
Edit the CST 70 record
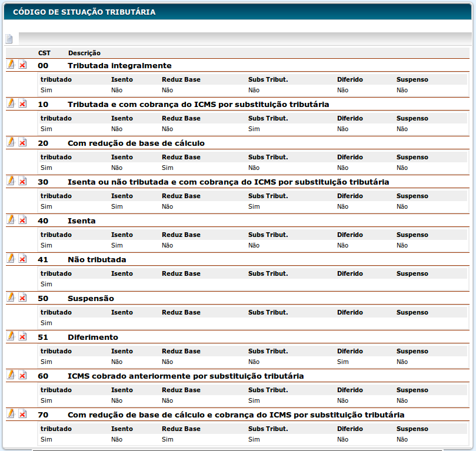coord(11,414)
